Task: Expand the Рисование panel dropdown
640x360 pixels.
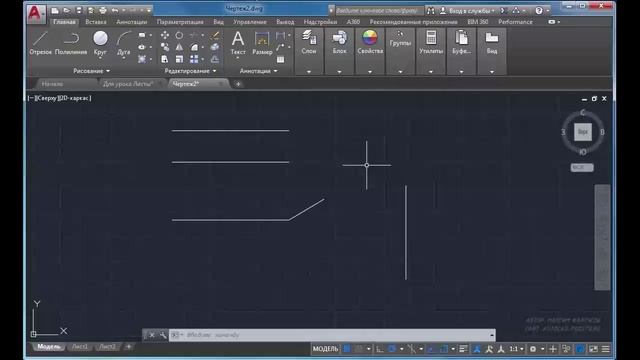Action: pyautogui.click(x=91, y=71)
